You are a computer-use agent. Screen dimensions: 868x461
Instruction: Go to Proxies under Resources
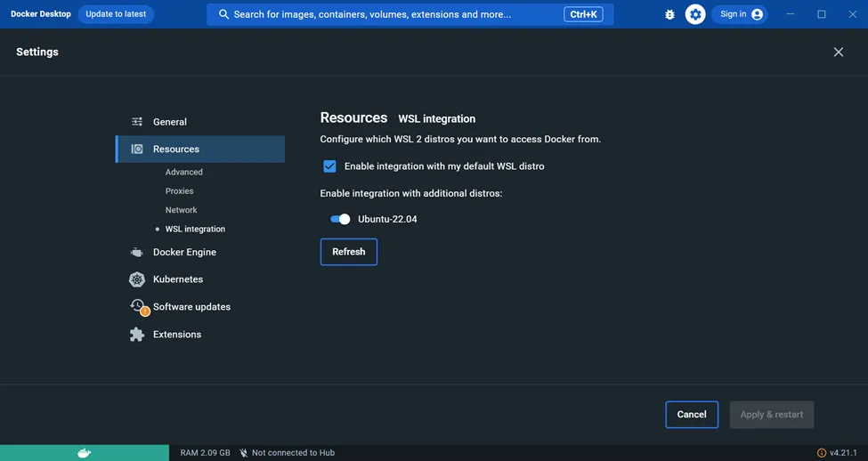(179, 191)
